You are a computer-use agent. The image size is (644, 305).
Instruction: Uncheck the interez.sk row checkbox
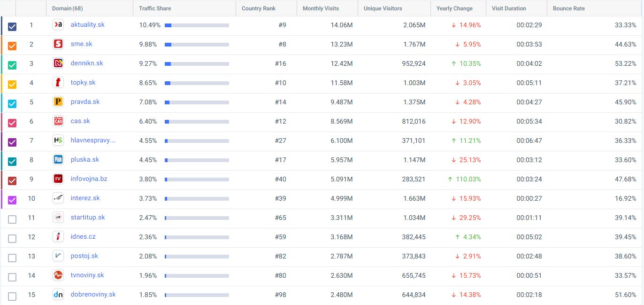point(12,200)
